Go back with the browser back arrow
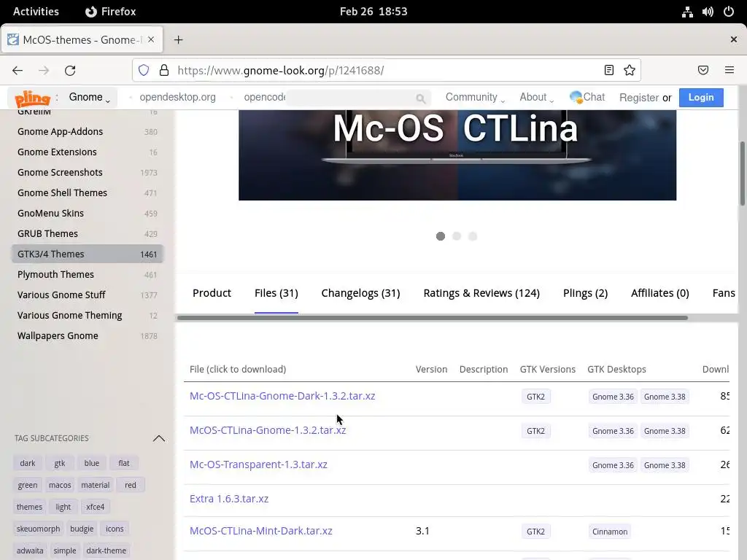The width and height of the screenshot is (747, 560). (18, 71)
